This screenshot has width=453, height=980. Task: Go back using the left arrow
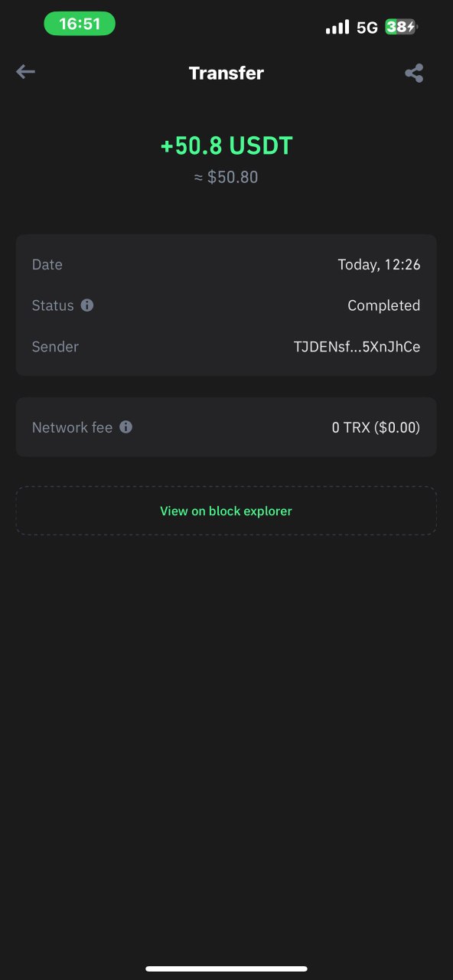coord(25,72)
